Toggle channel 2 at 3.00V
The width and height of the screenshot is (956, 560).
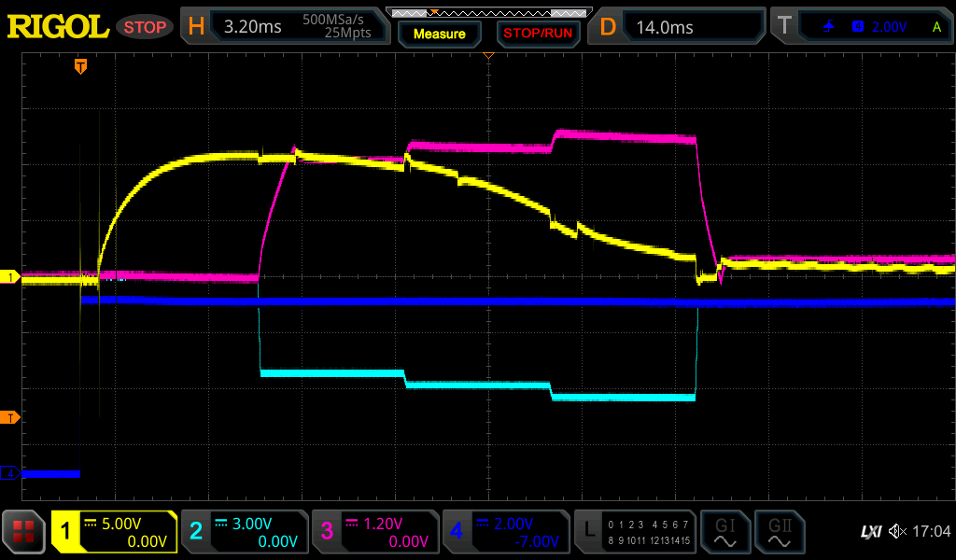click(244, 532)
